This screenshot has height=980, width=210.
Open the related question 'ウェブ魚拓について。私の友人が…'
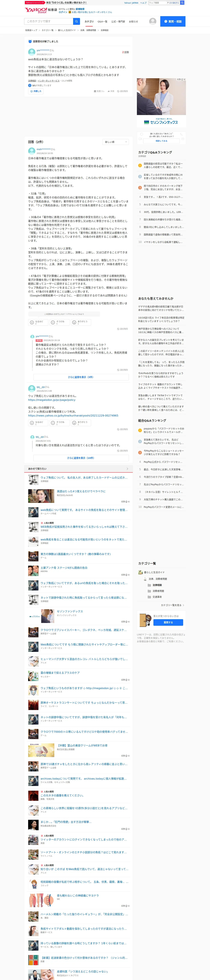coord(84,477)
